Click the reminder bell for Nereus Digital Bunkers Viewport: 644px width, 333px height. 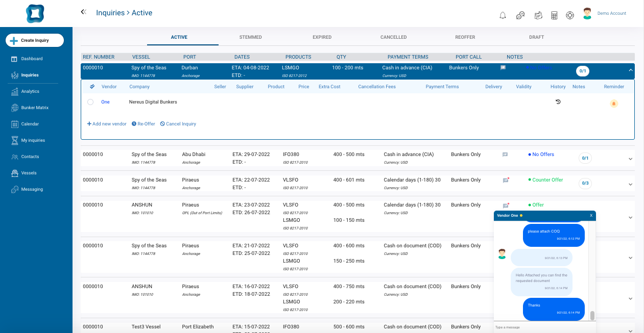(613, 104)
